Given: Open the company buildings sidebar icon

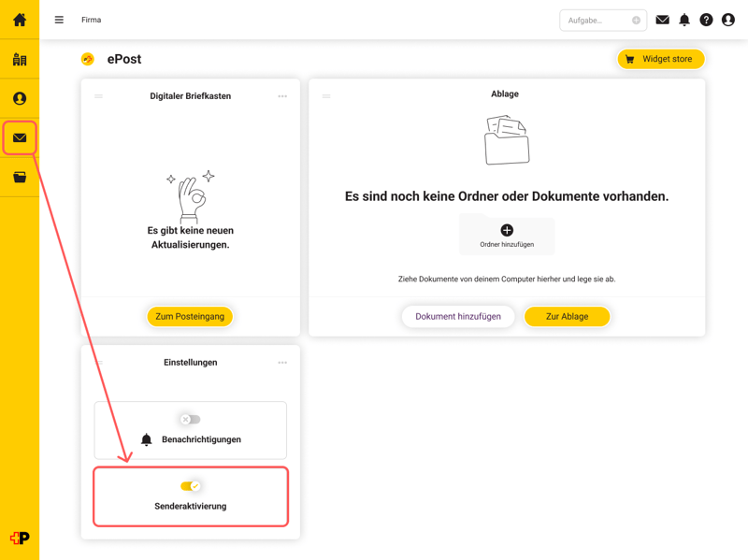Looking at the screenshot, I should tap(20, 59).
